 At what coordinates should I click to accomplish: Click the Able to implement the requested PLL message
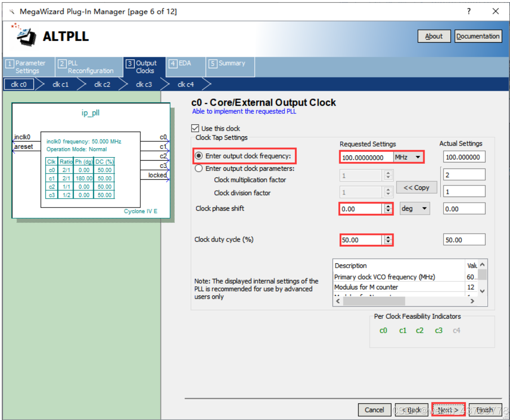click(x=244, y=111)
